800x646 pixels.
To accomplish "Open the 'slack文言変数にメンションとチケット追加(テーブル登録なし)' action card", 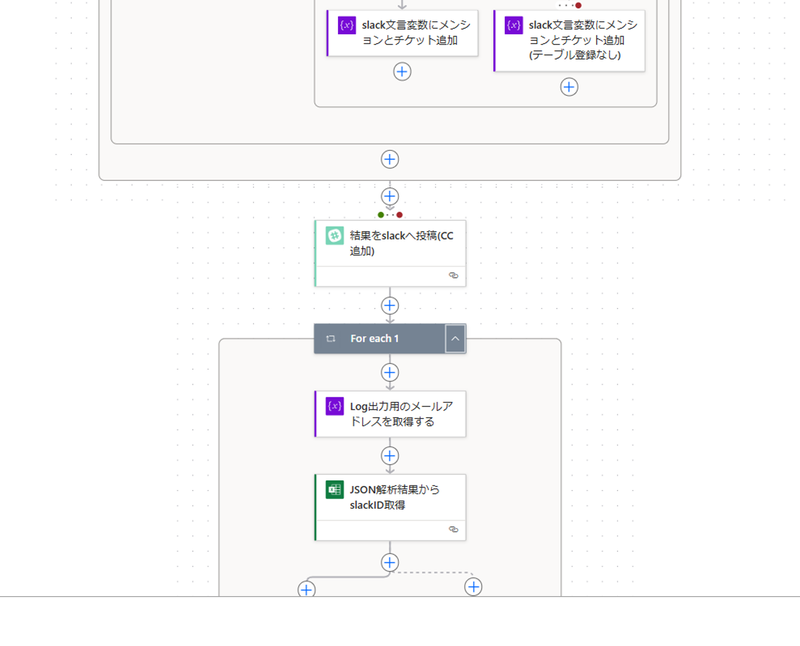I will (x=569, y=40).
